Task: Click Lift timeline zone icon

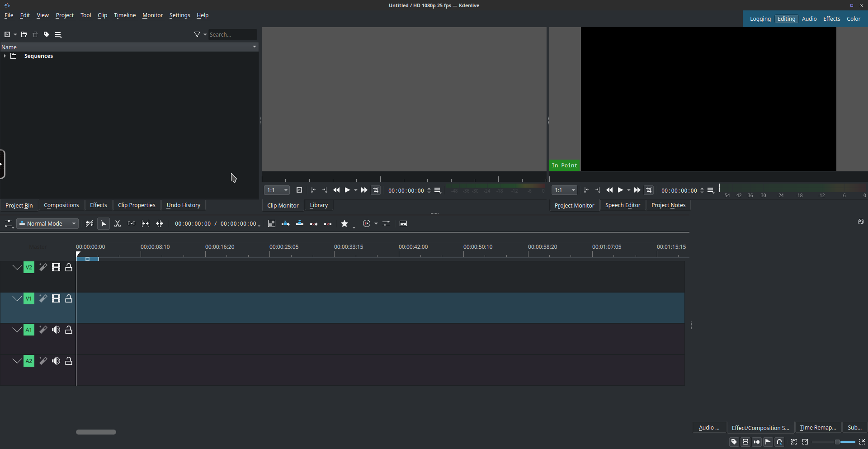Action: [x=328, y=224]
